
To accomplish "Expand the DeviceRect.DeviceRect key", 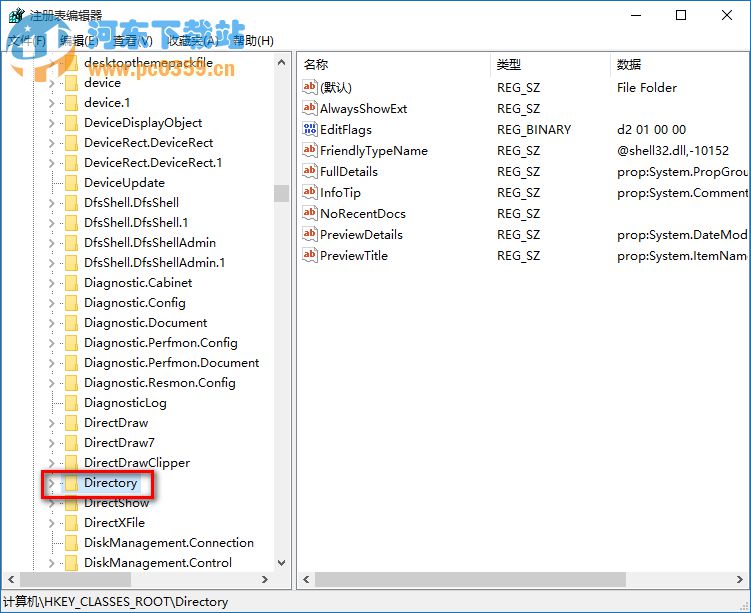I will tap(51, 143).
